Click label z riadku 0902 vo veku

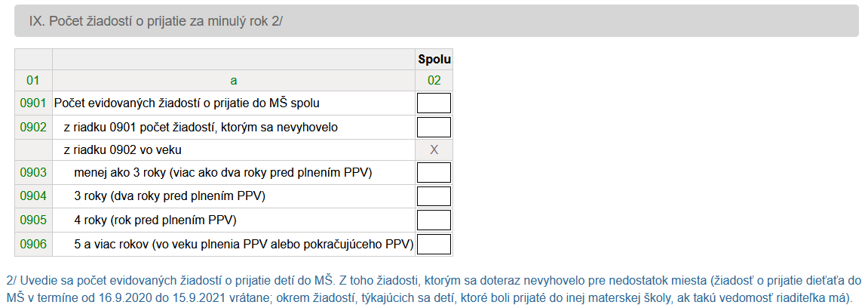tap(123, 150)
